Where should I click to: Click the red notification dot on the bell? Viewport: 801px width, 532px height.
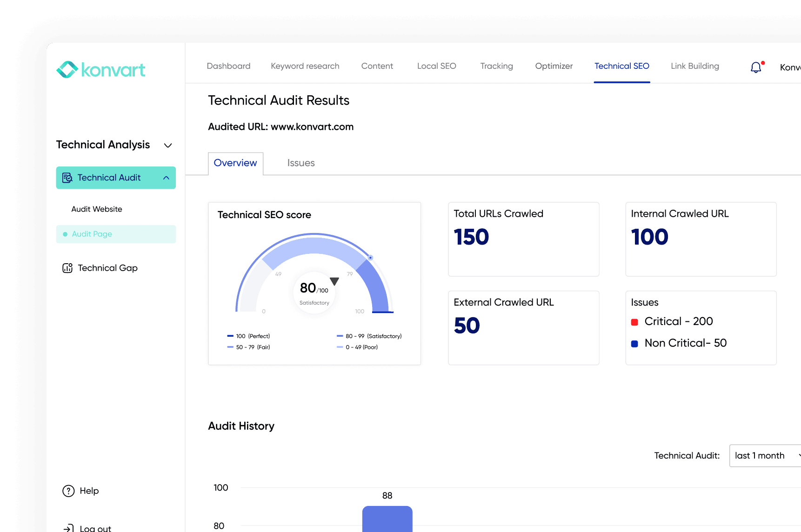[x=762, y=62]
